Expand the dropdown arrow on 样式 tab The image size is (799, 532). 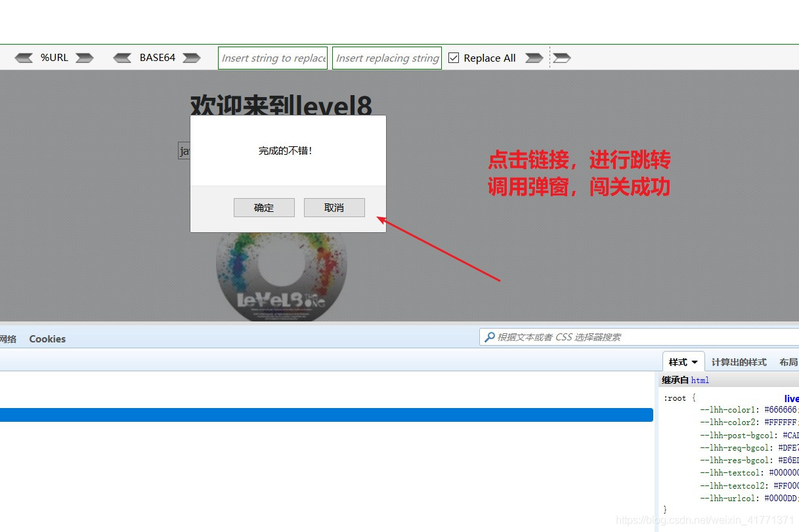point(695,363)
